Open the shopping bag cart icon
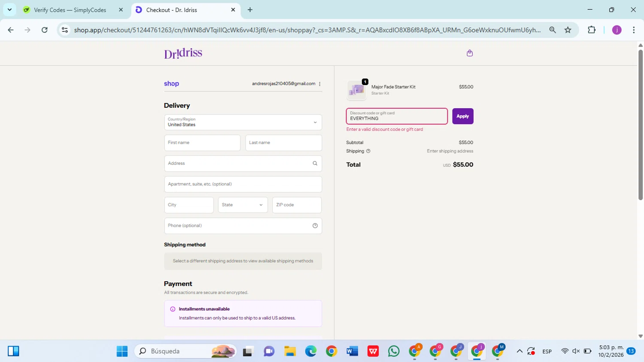Image resolution: width=644 pixels, height=362 pixels. [470, 53]
